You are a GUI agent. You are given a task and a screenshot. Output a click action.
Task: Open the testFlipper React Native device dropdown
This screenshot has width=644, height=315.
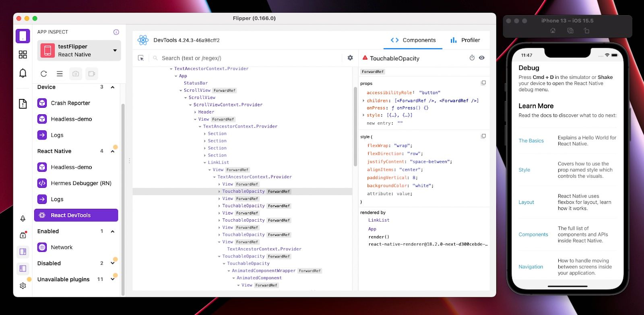tap(79, 51)
